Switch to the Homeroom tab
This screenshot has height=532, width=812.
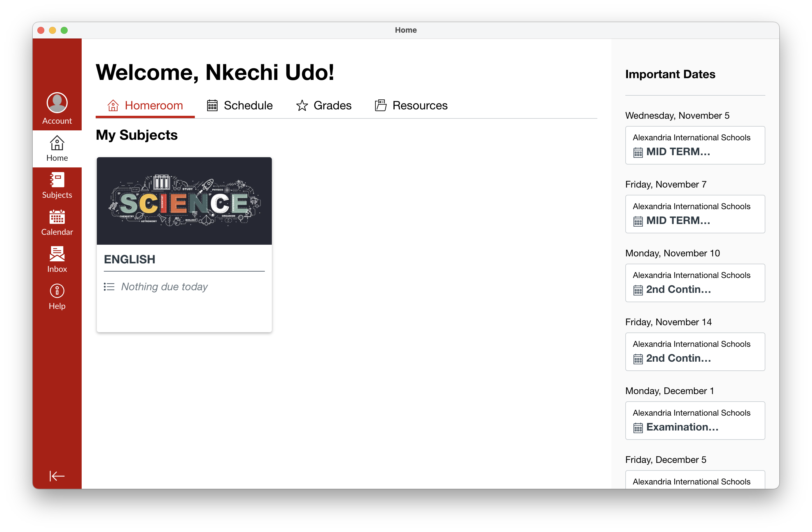pyautogui.click(x=145, y=106)
